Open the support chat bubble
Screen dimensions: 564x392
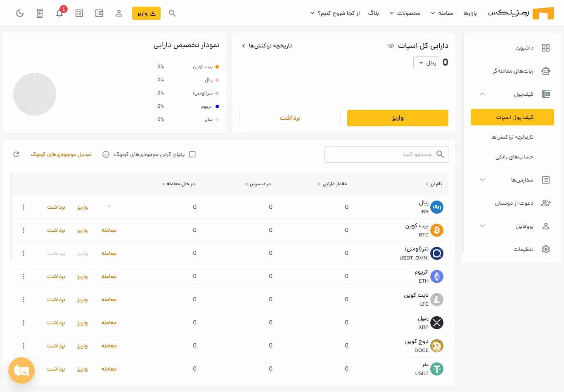pos(21,371)
